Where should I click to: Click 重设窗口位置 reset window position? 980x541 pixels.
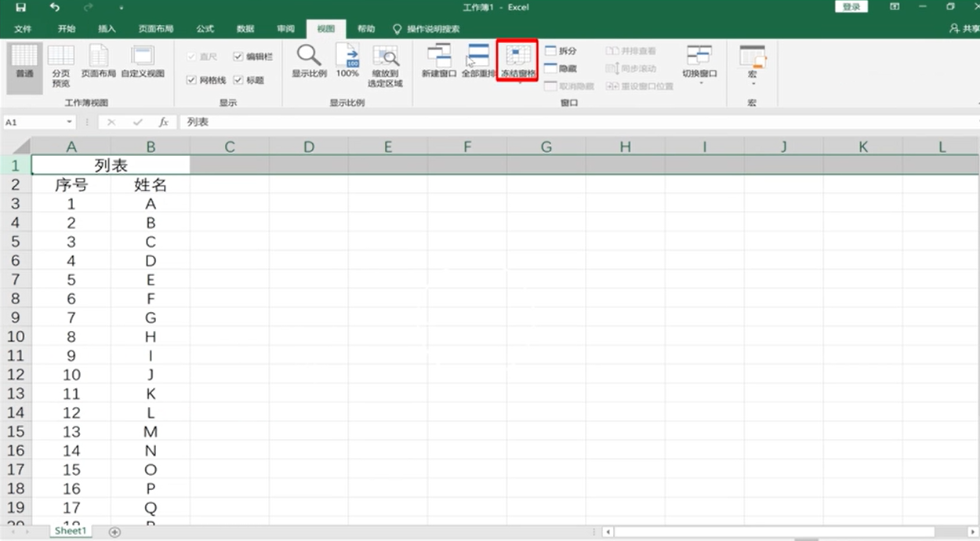640,86
